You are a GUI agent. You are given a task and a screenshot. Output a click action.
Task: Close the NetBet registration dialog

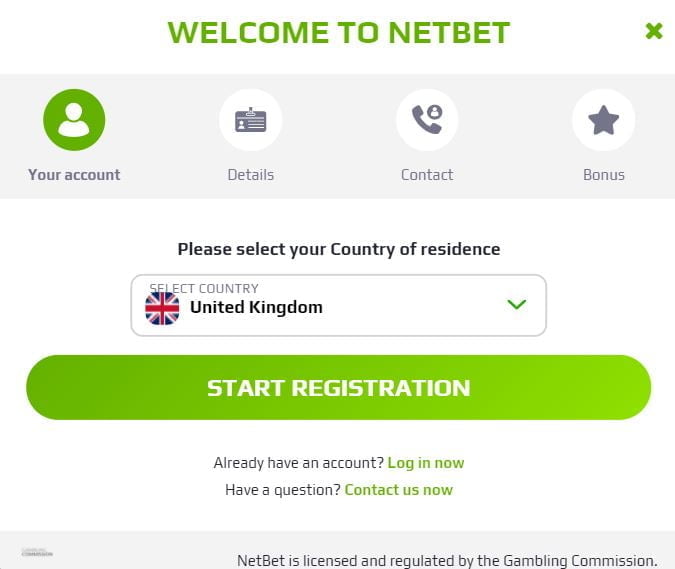[654, 31]
